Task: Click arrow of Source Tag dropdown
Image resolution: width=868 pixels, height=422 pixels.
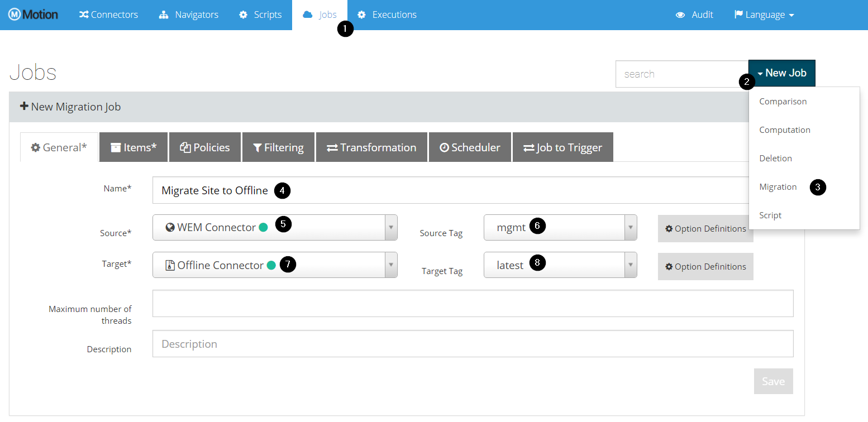Action: (631, 227)
